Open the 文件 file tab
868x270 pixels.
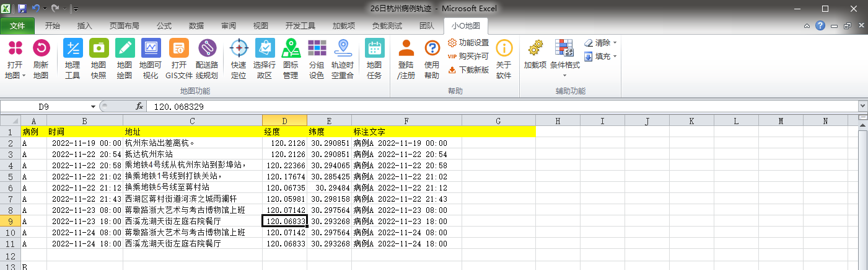[x=17, y=26]
